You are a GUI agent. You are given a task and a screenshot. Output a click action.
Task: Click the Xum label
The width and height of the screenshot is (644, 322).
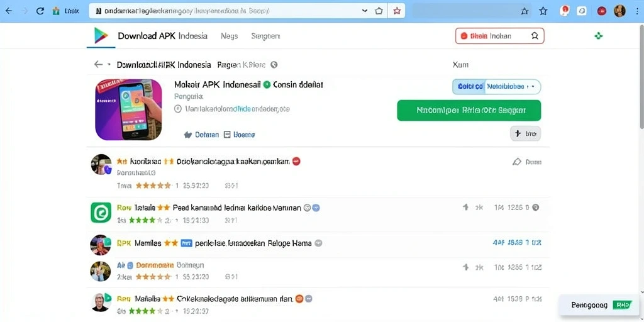tap(460, 65)
